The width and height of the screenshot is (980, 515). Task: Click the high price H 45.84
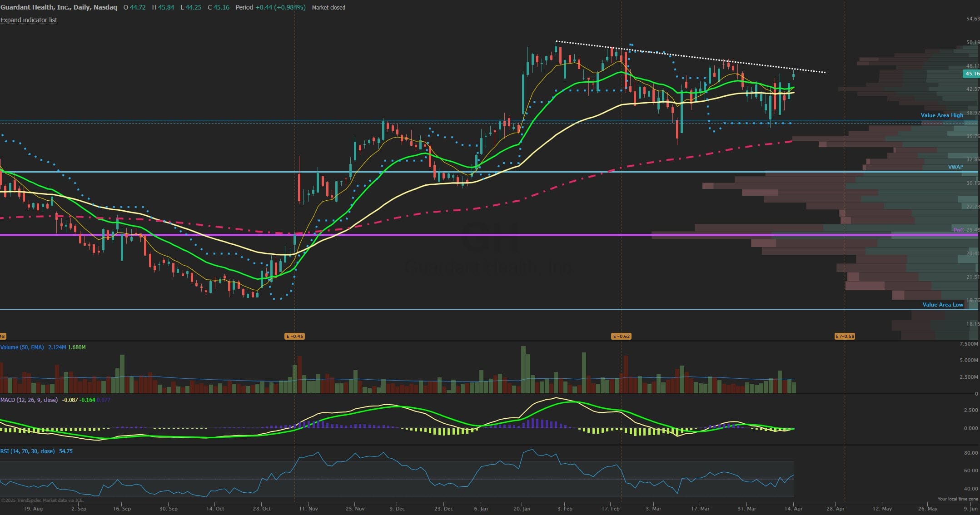point(163,7)
